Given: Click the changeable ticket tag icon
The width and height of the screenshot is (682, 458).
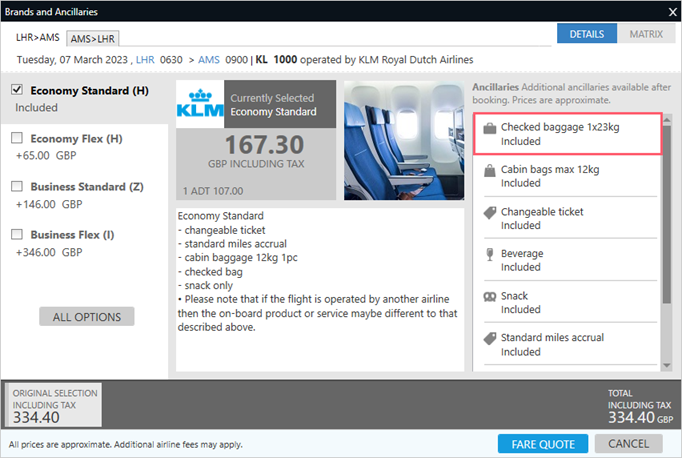Looking at the screenshot, I should 489,212.
